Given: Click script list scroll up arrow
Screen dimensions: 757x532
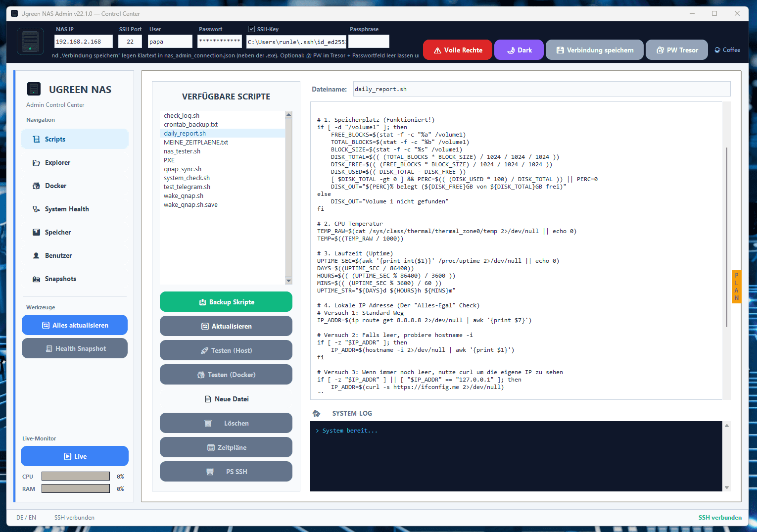Looking at the screenshot, I should (x=289, y=115).
